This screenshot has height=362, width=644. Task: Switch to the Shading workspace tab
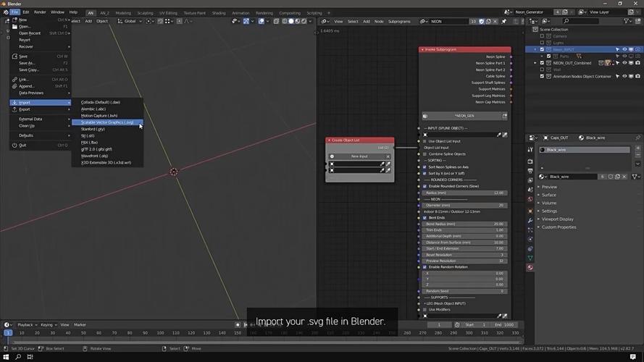click(x=219, y=13)
